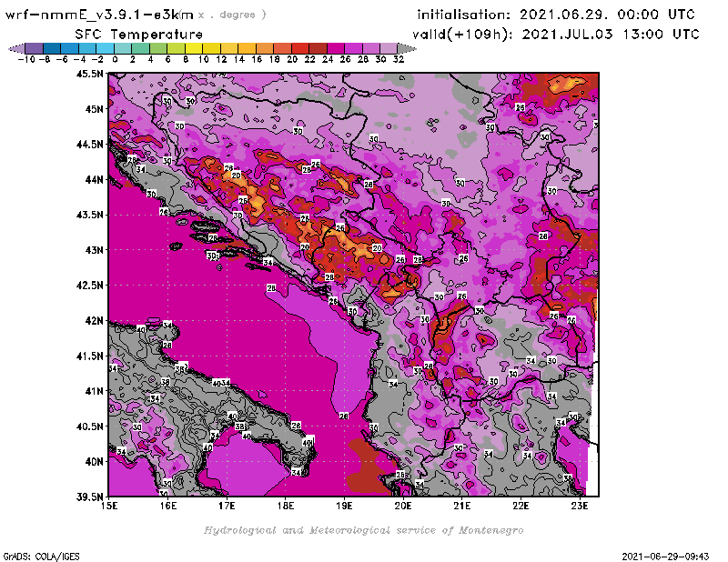Click the gray arrow swatch above 32
The image size is (728, 562).
coord(407,48)
